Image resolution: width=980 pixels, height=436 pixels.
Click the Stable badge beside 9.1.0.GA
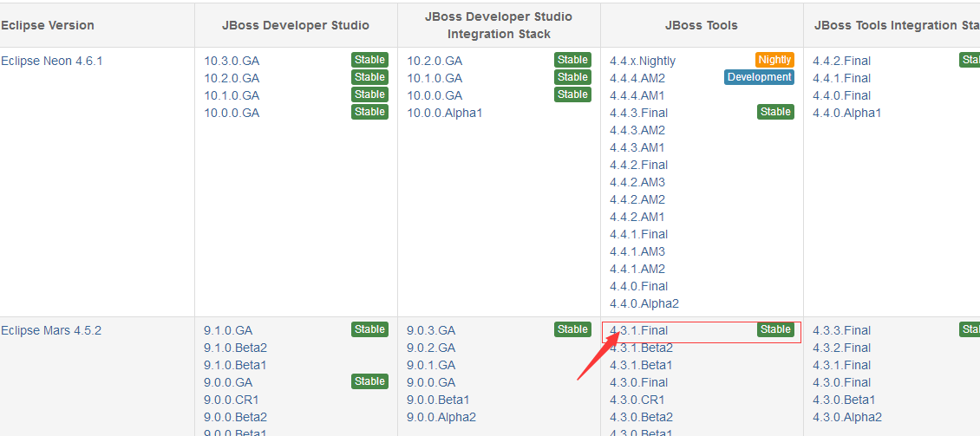coord(369,329)
